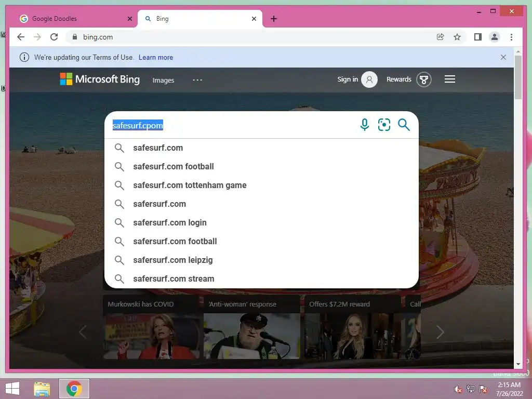Open Chrome side panel icon
Viewport: 532px width, 399px height.
pos(478,37)
